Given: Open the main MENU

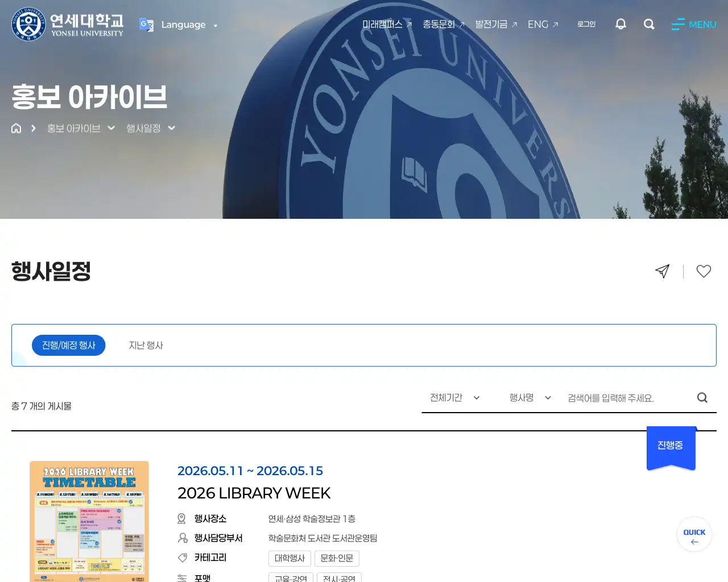Looking at the screenshot, I should coord(694,24).
